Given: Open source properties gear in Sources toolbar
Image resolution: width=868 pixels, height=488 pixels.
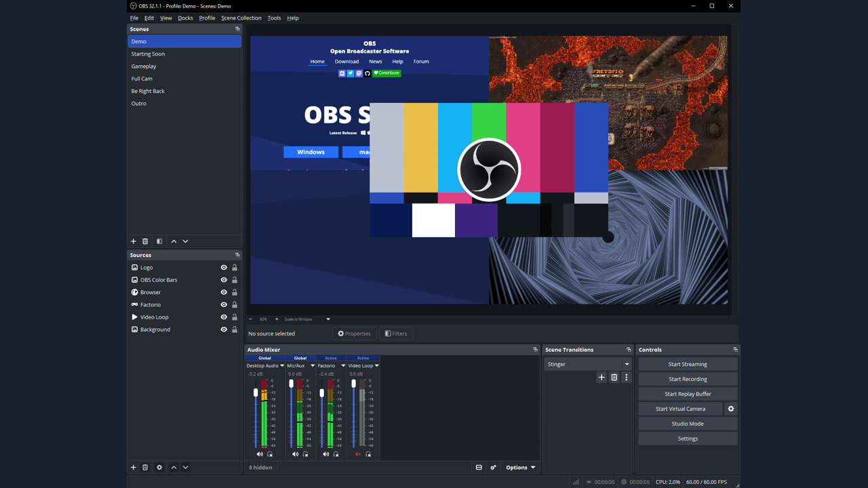Looking at the screenshot, I should click(159, 467).
